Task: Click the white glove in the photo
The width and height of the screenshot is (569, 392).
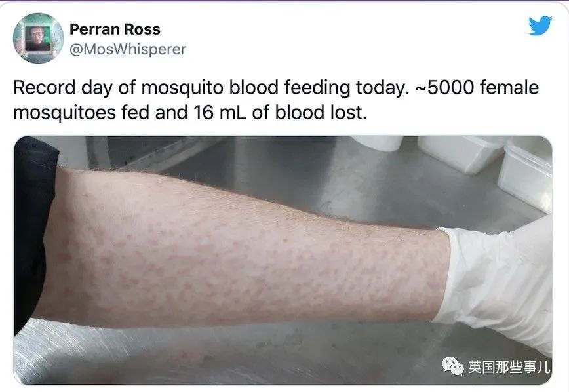Action: pos(498,282)
